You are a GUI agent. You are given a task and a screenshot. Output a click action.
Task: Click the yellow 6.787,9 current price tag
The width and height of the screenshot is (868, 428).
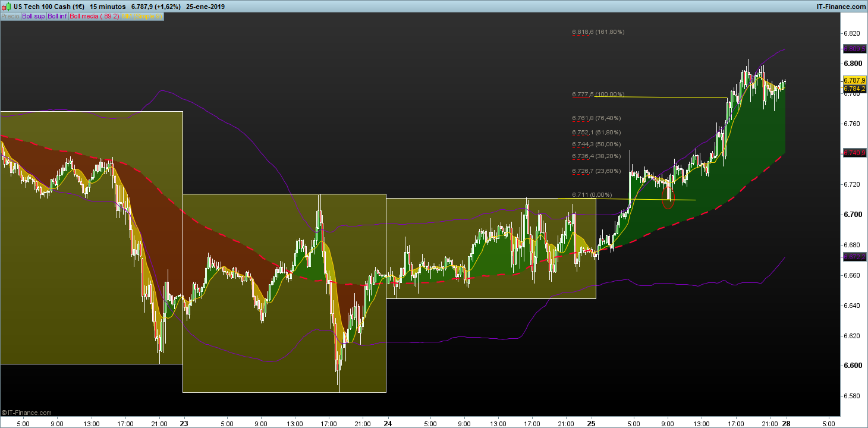[x=854, y=80]
